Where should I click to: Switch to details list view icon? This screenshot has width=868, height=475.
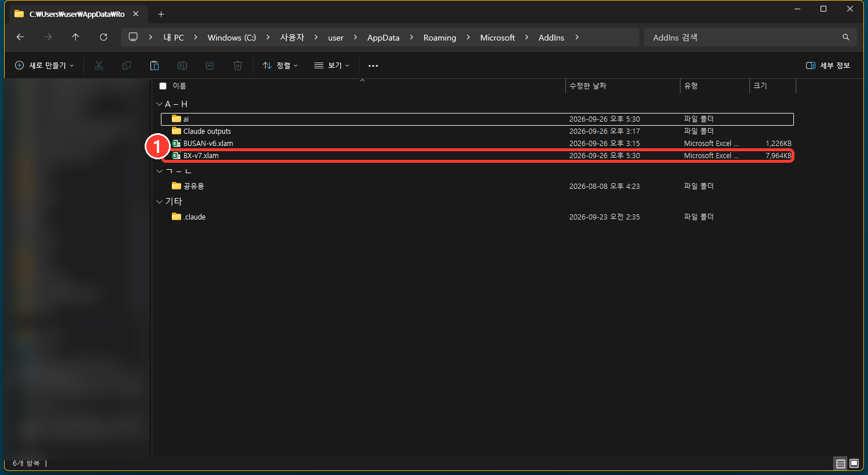click(x=841, y=463)
